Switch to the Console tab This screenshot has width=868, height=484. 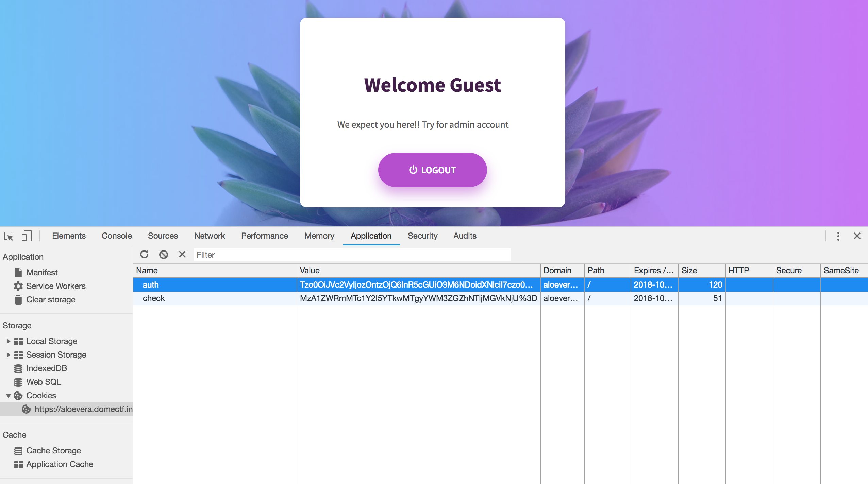coord(116,236)
